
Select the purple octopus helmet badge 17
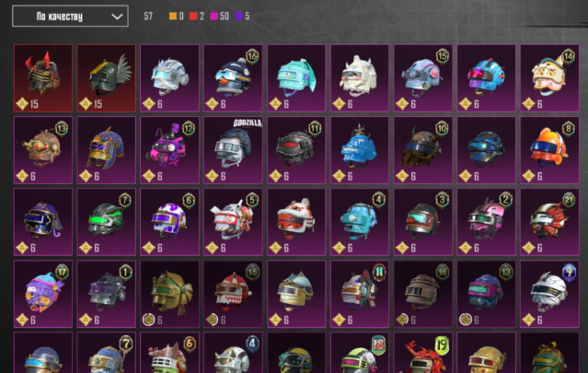(43, 294)
